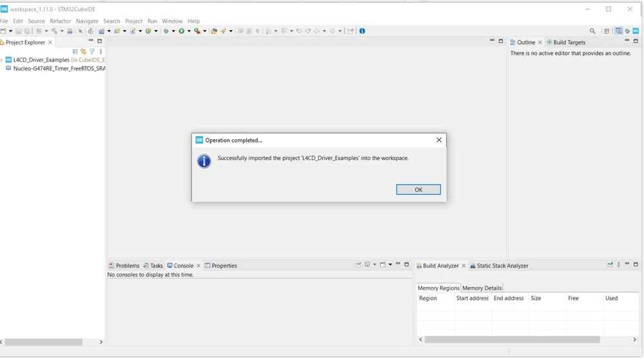Select the Memory Regions tab
Image resolution: width=644 pixels, height=358 pixels.
coord(438,288)
